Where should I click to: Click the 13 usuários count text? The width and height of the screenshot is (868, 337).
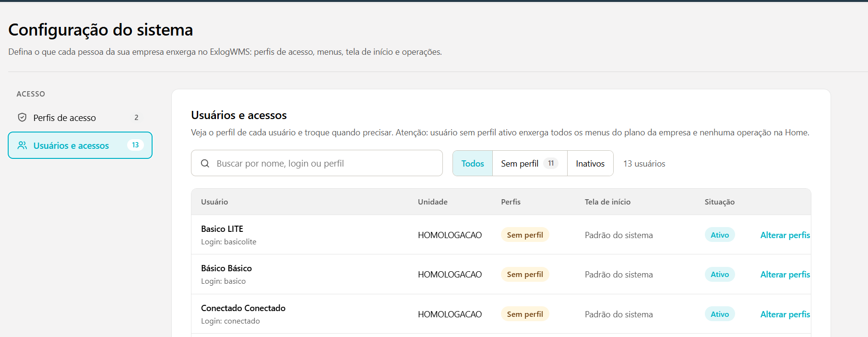(644, 164)
